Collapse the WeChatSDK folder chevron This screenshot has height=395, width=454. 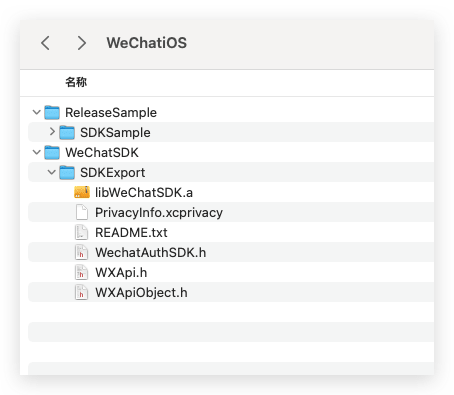(x=36, y=153)
